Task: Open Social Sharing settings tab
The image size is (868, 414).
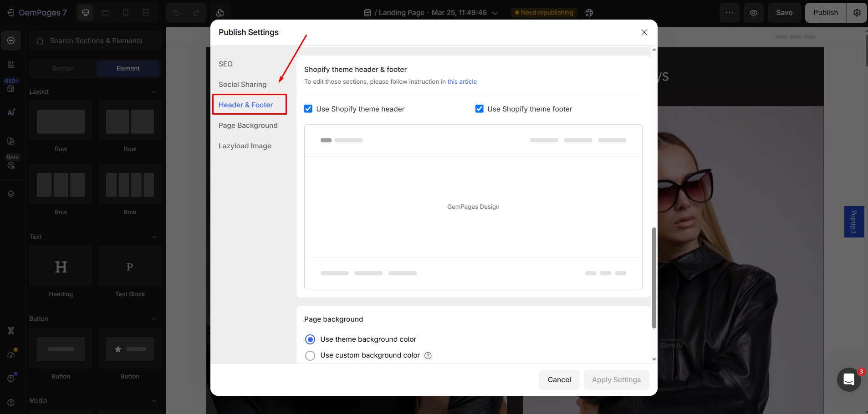Action: click(x=242, y=84)
